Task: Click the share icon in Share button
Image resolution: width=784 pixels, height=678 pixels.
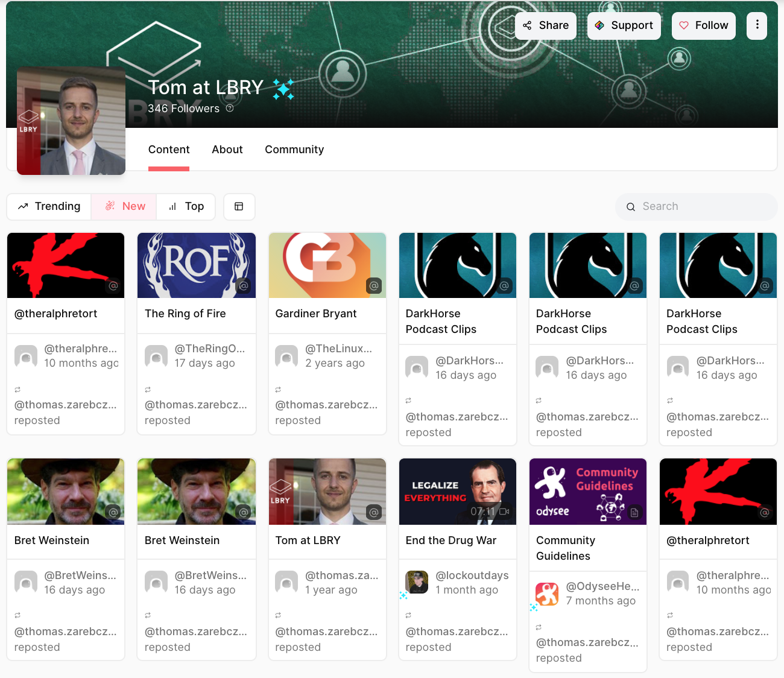Action: (528, 25)
